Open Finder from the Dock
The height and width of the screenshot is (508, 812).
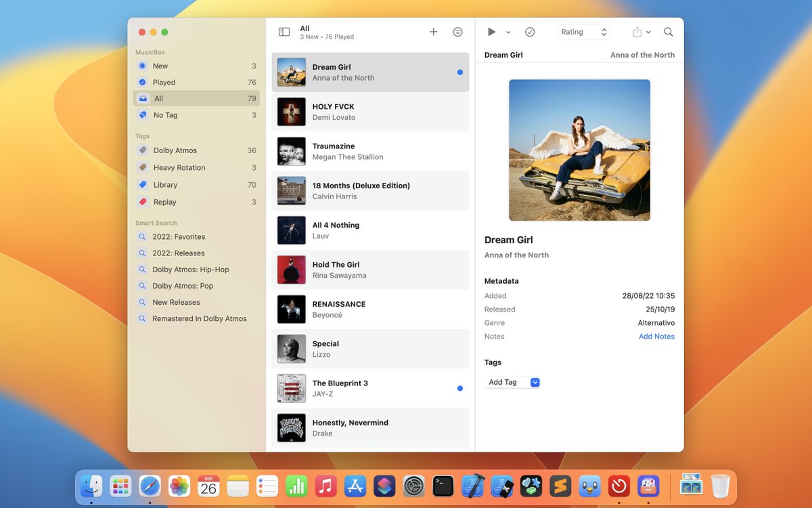click(x=91, y=486)
